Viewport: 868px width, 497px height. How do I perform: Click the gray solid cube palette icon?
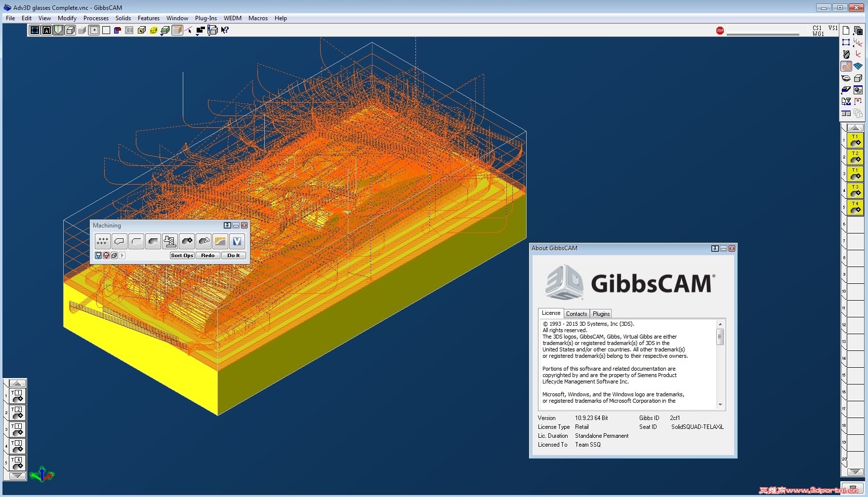[x=858, y=78]
